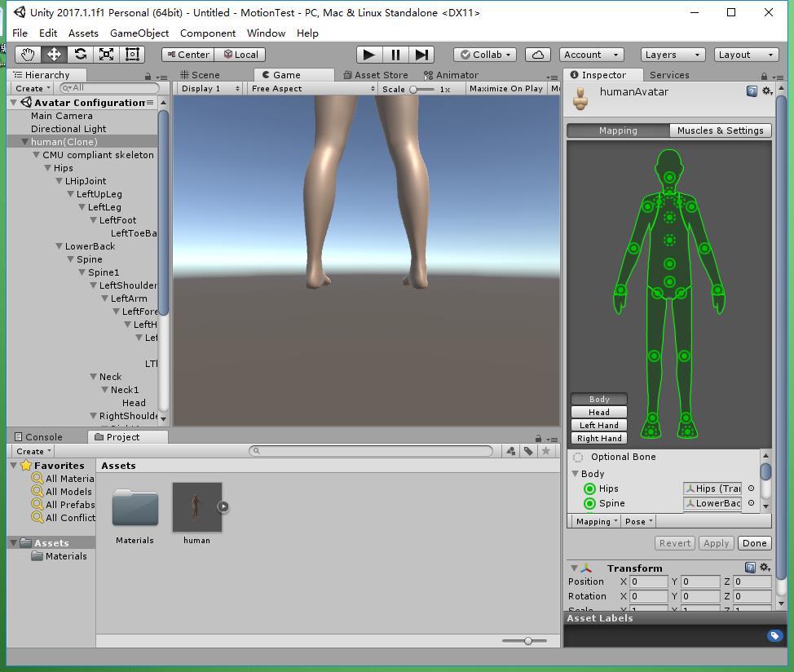This screenshot has height=672, width=794.
Task: Click the Play button
Action: 369,55
